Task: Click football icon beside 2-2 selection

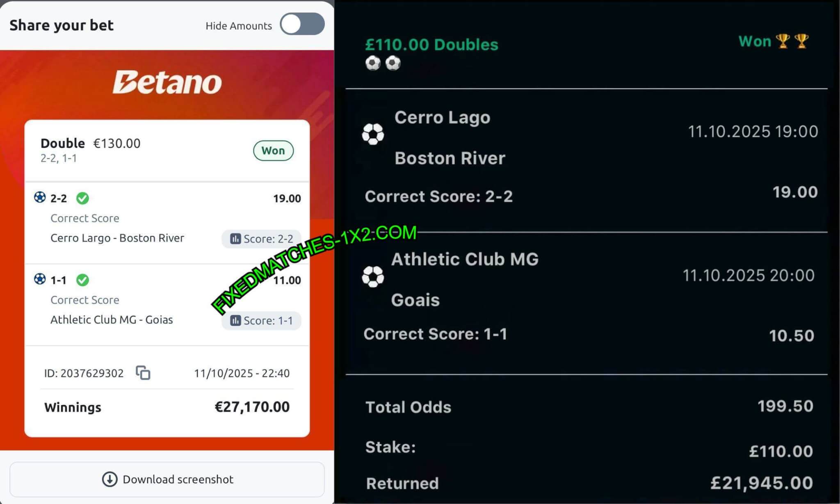Action: tap(40, 197)
